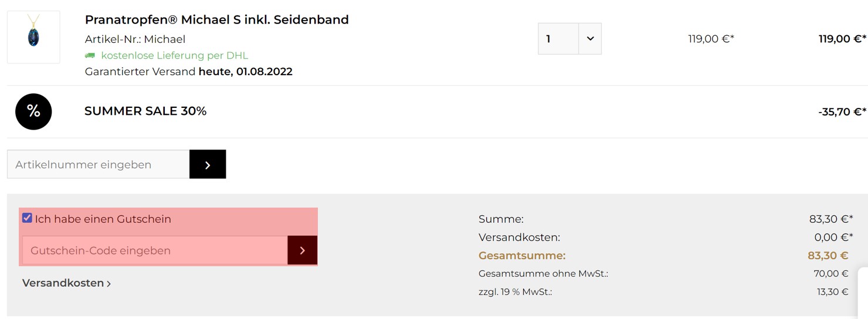The width and height of the screenshot is (868, 319).
Task: Click the green delivery truck icon
Action: [x=90, y=55]
